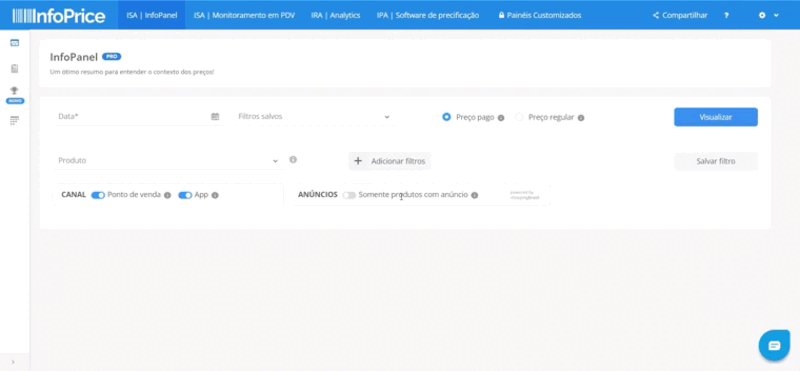Click the Adicionar filtros button
This screenshot has width=800, height=371.
coord(390,161)
